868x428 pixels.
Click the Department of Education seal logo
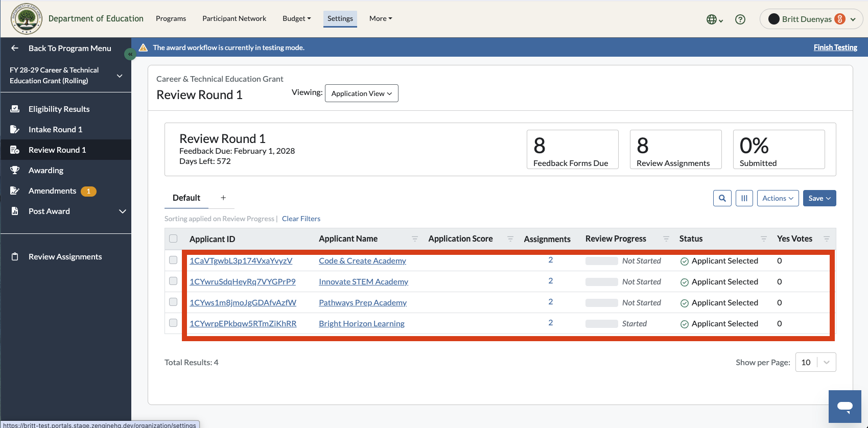[27, 19]
